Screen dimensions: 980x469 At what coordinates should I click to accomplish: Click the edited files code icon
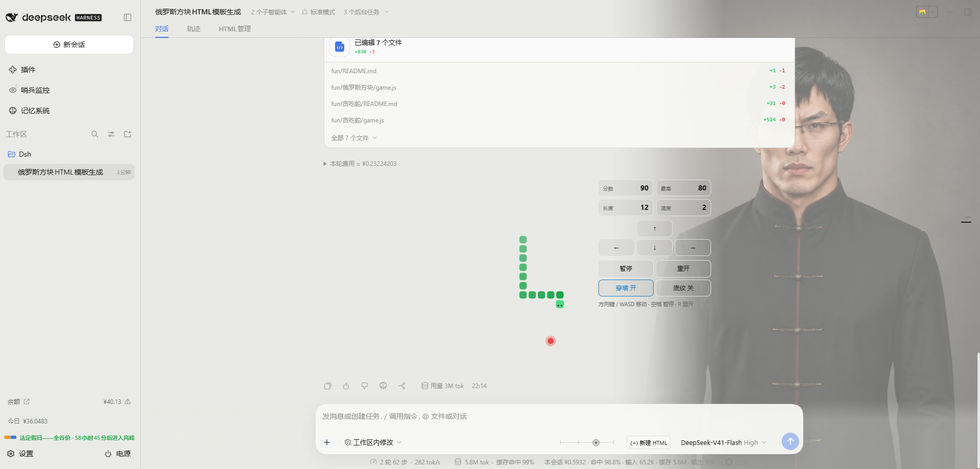pos(340,47)
